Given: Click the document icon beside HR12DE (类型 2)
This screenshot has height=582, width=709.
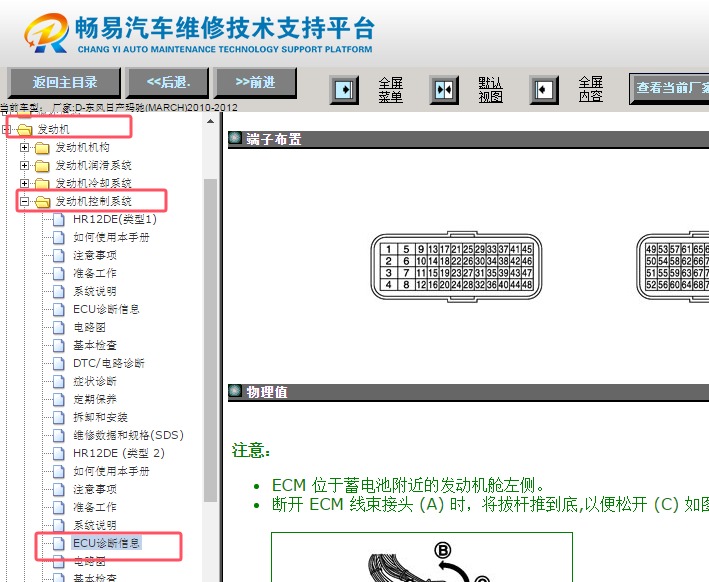Looking at the screenshot, I should [59, 453].
